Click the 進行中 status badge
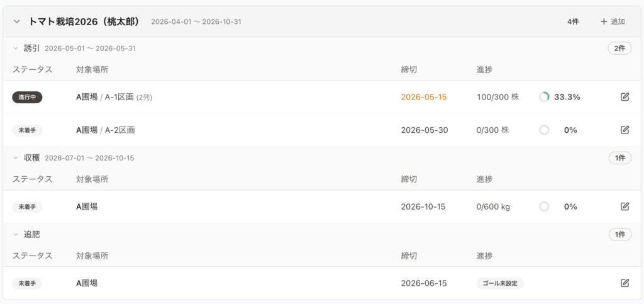The width and height of the screenshot is (644, 304). (27, 98)
